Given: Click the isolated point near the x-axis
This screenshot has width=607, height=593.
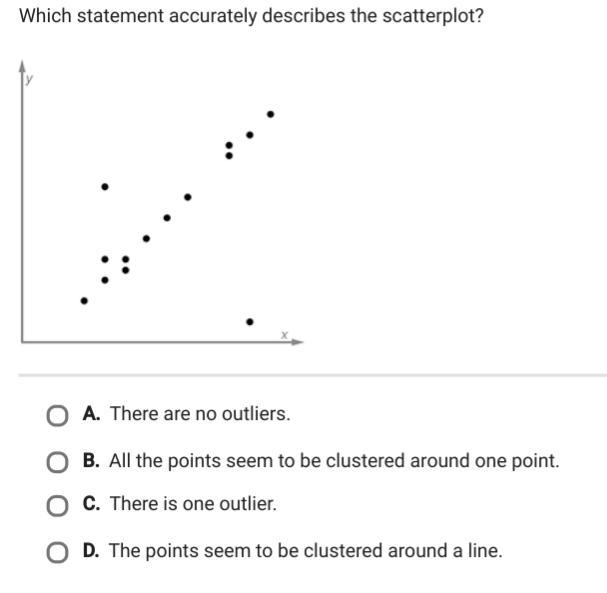Looking at the screenshot, I should point(249,322).
